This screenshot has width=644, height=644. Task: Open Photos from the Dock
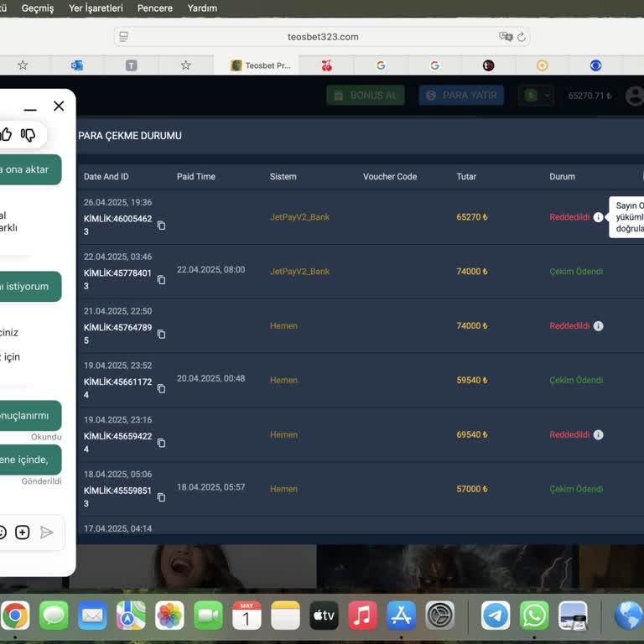[169, 615]
